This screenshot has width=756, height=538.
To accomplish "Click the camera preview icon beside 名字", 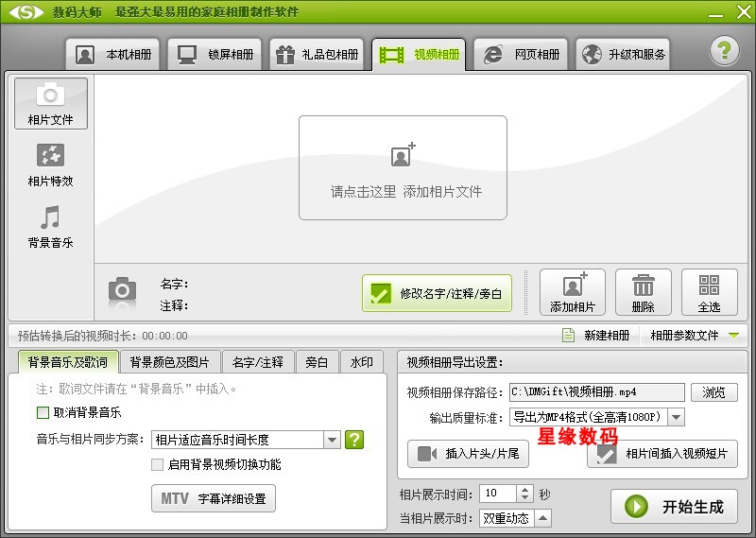I will (122, 290).
